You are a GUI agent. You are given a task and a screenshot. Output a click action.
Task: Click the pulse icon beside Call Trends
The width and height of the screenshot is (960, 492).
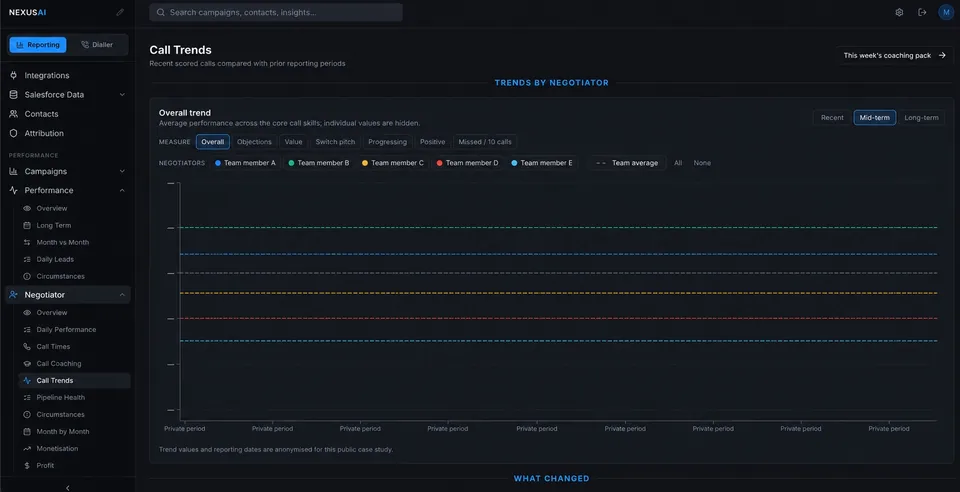[x=27, y=381]
